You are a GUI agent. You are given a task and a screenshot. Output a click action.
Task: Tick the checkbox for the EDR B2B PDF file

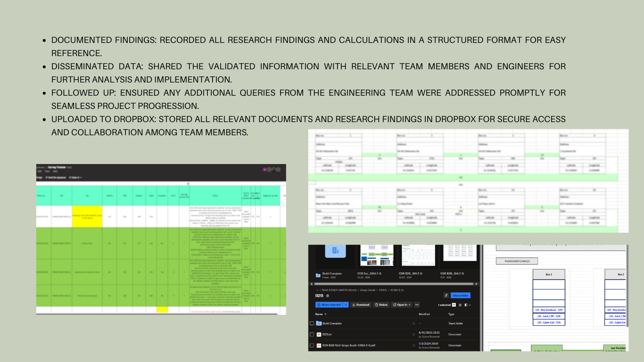(x=312, y=346)
